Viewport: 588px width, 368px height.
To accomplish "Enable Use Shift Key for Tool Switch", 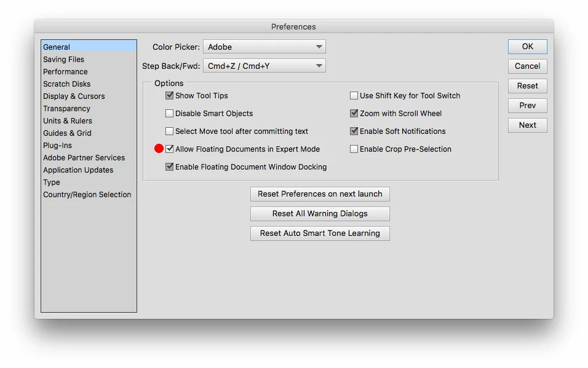I will [x=354, y=96].
